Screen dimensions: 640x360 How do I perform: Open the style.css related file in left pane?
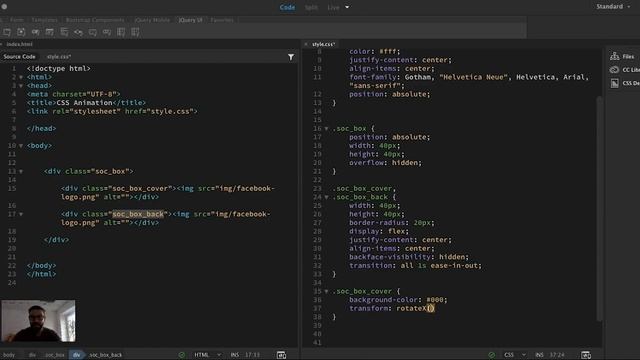tap(59, 57)
